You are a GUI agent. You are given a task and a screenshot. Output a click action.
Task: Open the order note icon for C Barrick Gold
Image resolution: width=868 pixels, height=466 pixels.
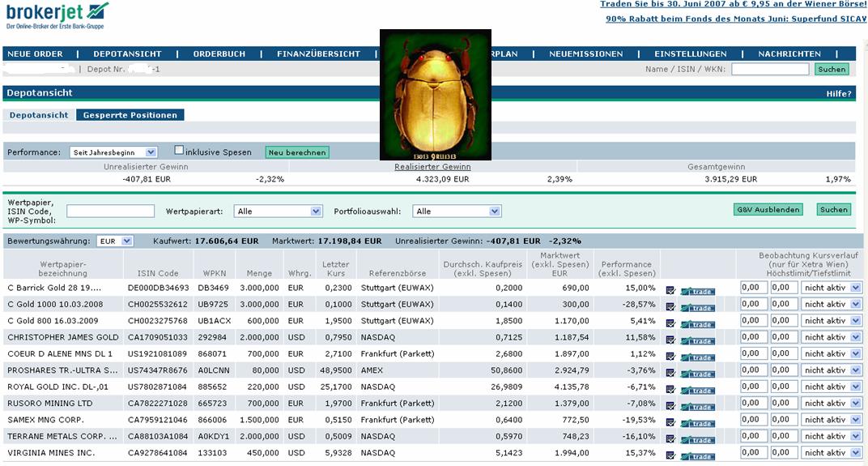pyautogui.click(x=670, y=290)
